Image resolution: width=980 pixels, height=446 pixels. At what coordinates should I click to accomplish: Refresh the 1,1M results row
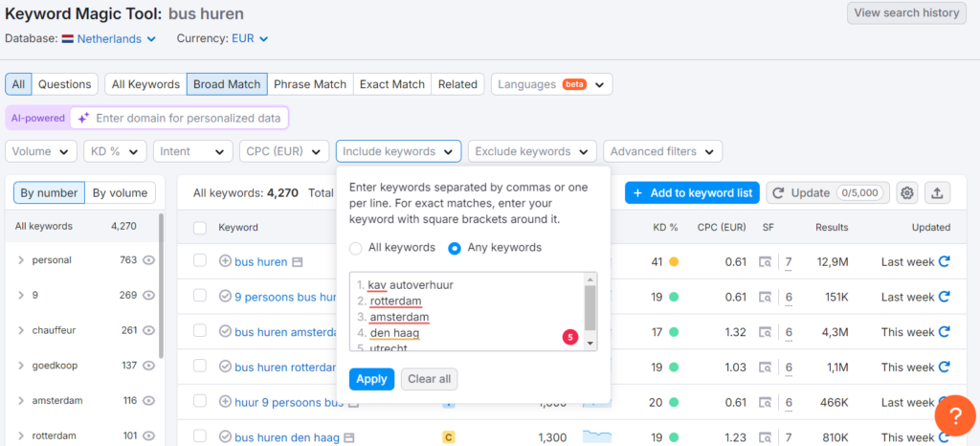945,367
